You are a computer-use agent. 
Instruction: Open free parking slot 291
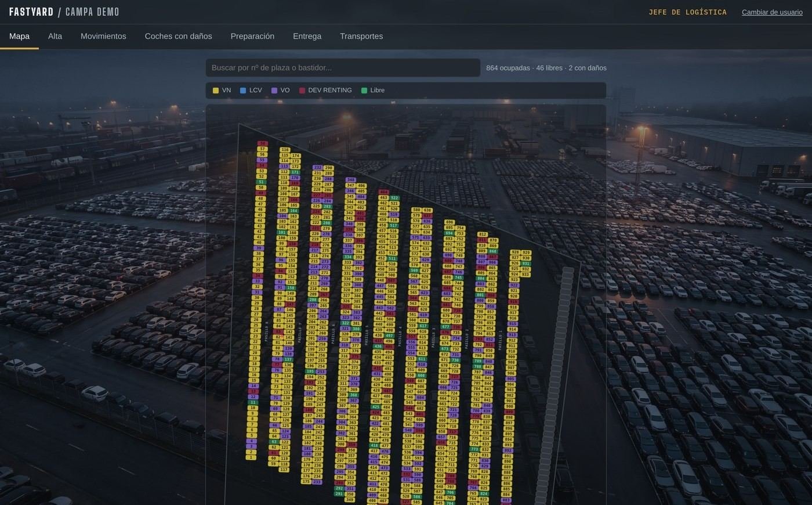tap(339, 494)
